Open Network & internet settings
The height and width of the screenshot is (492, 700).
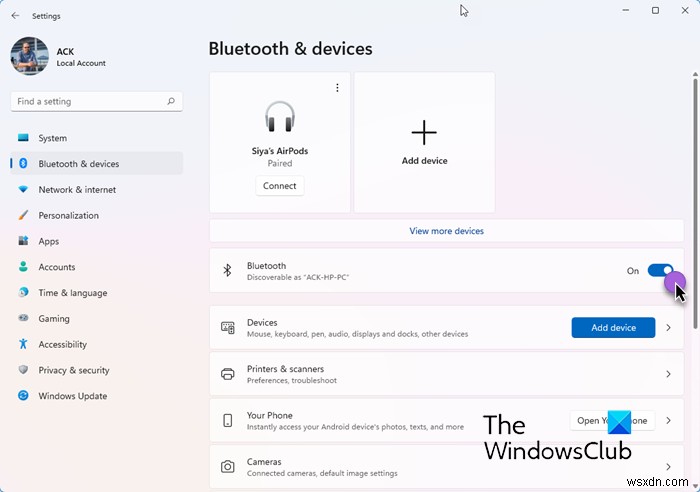tap(96, 190)
